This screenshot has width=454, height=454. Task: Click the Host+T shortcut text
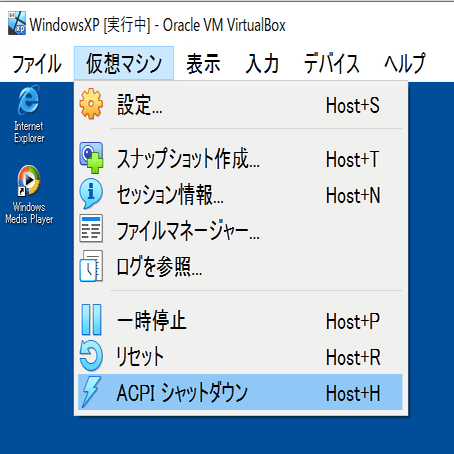[x=352, y=159]
